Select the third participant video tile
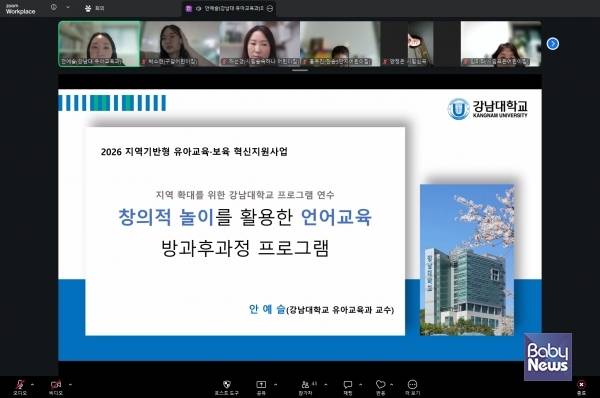600x398 pixels. pyautogui.click(x=260, y=44)
